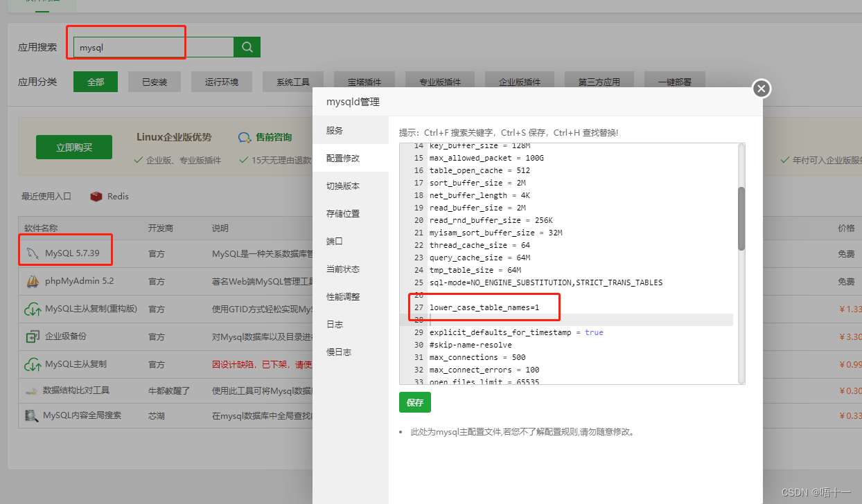Click the MySQL主从复制(重构版) icon

click(32, 309)
